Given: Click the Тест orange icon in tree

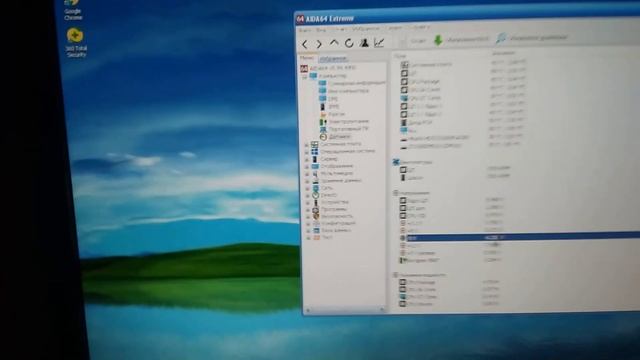Looking at the screenshot, I should tap(316, 237).
